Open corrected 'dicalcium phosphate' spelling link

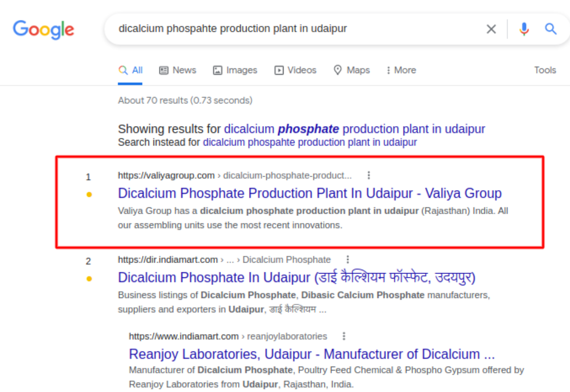pyautogui.click(x=354, y=129)
